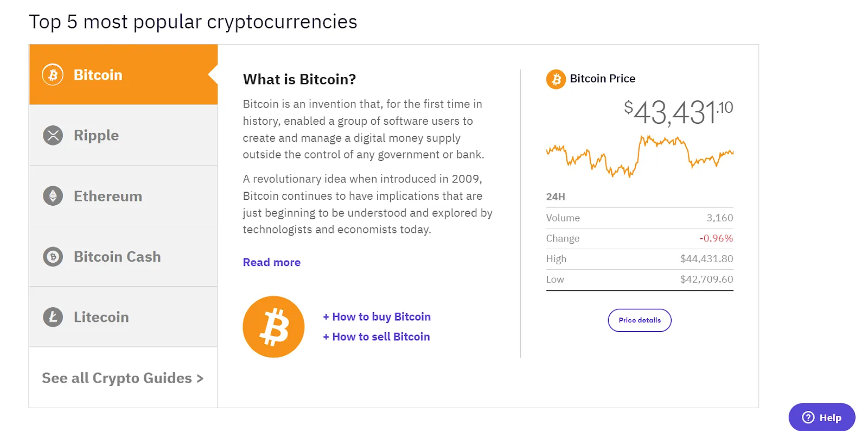Click the Litecoin coin icon
This screenshot has width=868, height=431.
pos(53,317)
